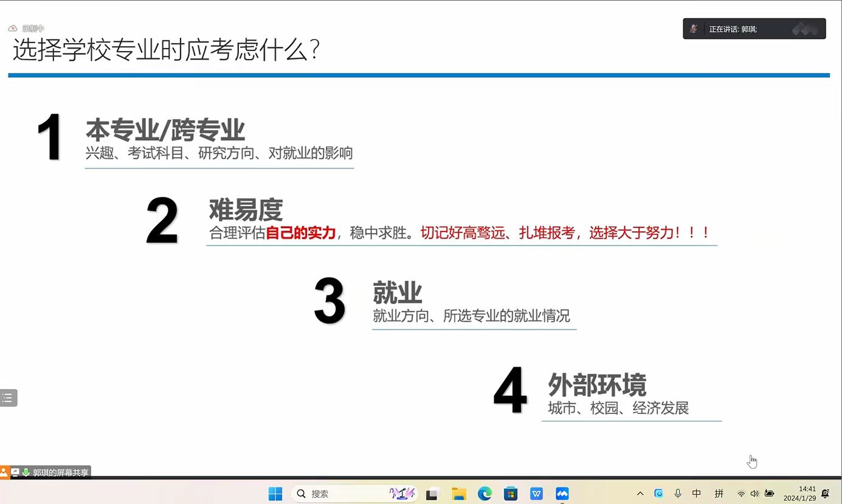Open the Windows Start menu
Image resolution: width=842 pixels, height=504 pixels.
(275, 494)
